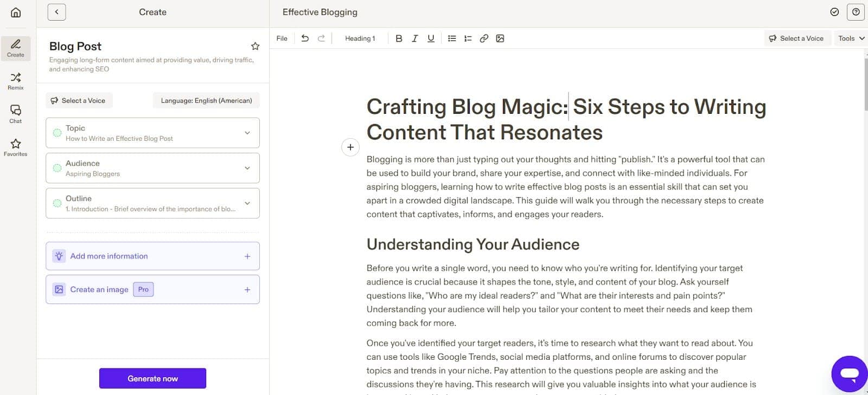Screen dimensions: 868x395
Task: Click the 'How to Write an Effective Blog Post' text
Action: (x=119, y=139)
